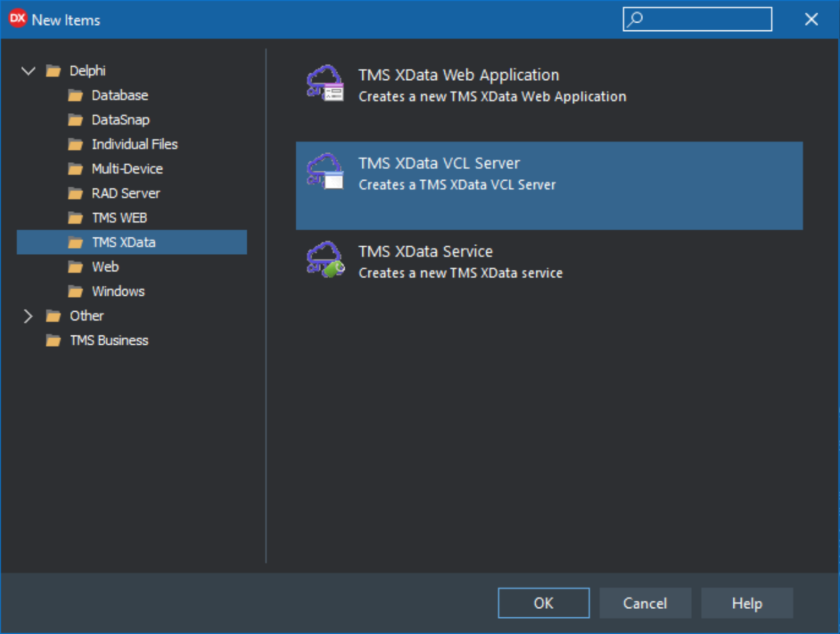Click the RAD Server folder icon

[x=76, y=194]
